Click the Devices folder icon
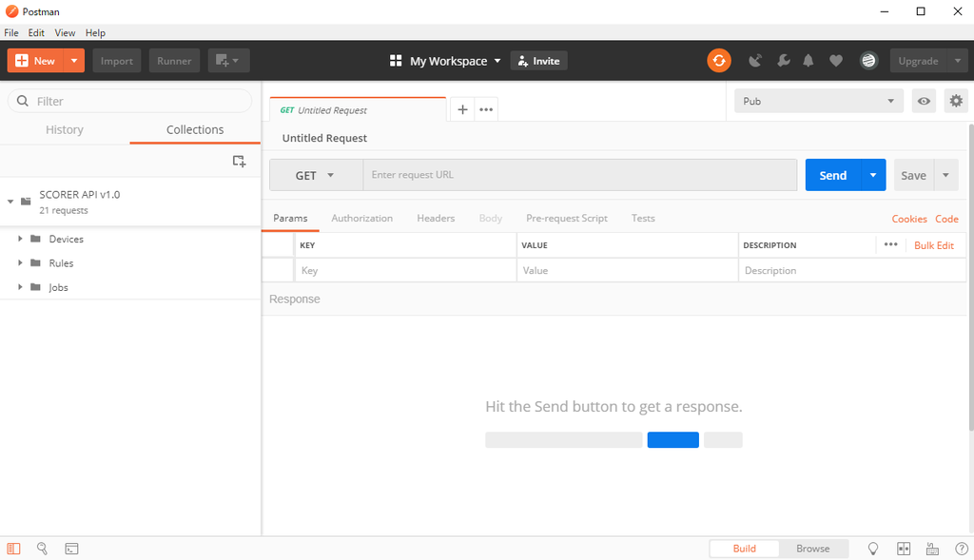This screenshot has height=560, width=974. coord(36,239)
